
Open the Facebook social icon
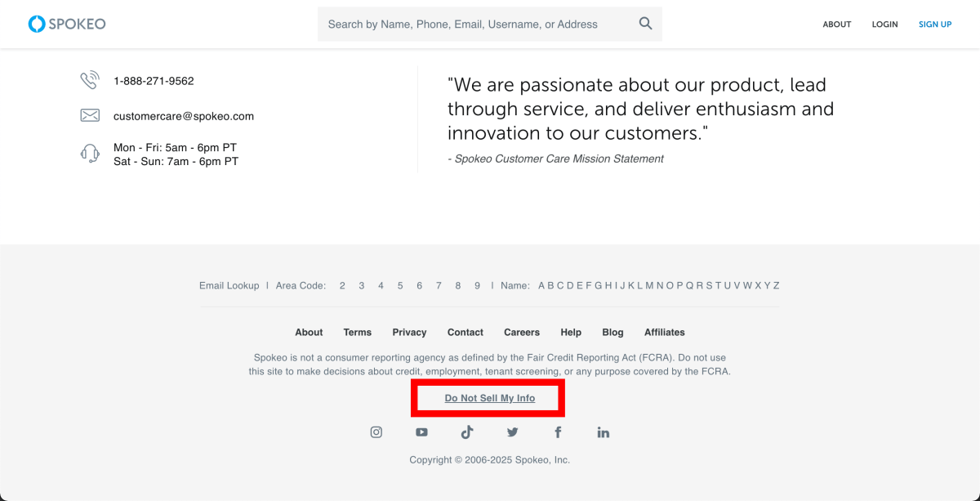pyautogui.click(x=558, y=432)
